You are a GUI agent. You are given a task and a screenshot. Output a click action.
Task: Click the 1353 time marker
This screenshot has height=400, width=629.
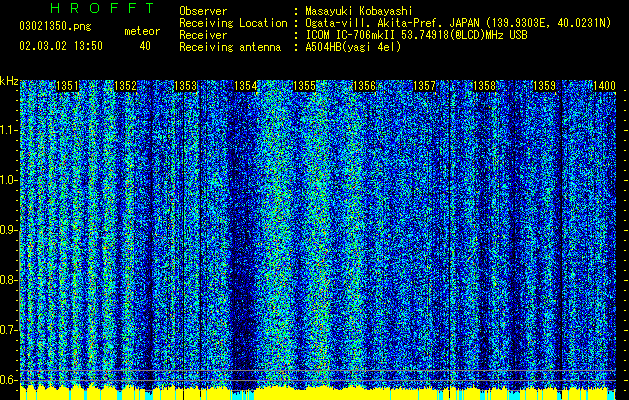pyautogui.click(x=186, y=86)
